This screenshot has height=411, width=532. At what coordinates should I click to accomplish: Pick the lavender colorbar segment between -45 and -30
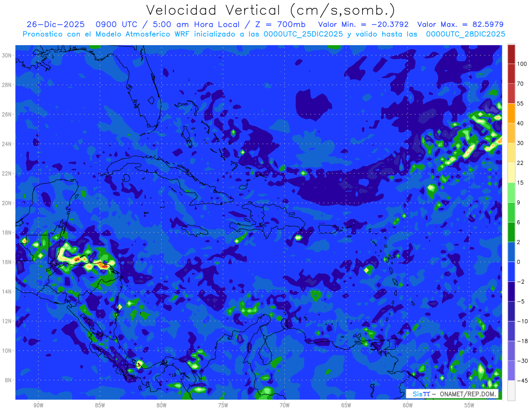511,371
